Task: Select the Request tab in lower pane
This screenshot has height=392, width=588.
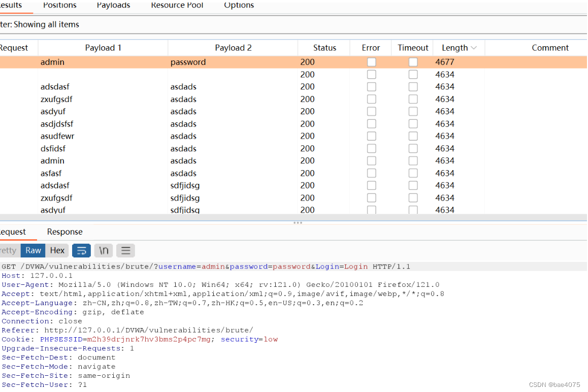Action: (x=14, y=232)
